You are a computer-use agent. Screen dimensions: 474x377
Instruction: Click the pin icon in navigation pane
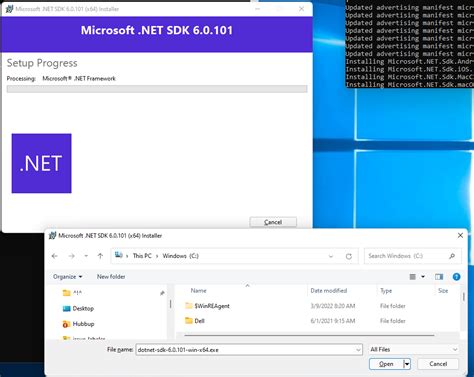(x=162, y=293)
